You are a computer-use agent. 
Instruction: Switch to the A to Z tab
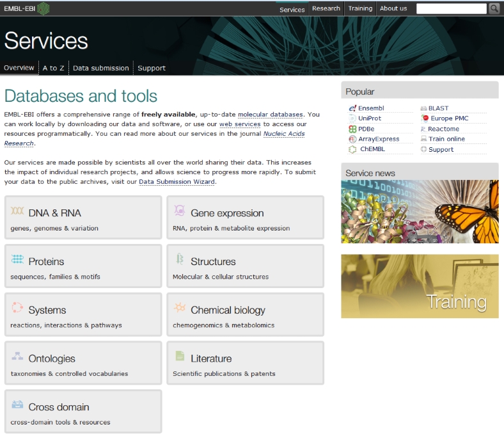point(53,68)
